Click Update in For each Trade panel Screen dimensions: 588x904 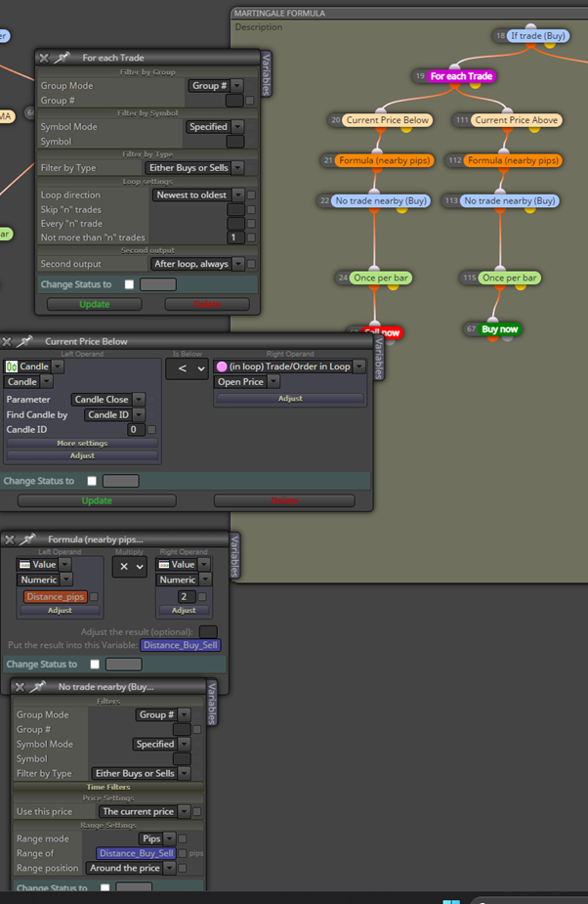click(95, 304)
